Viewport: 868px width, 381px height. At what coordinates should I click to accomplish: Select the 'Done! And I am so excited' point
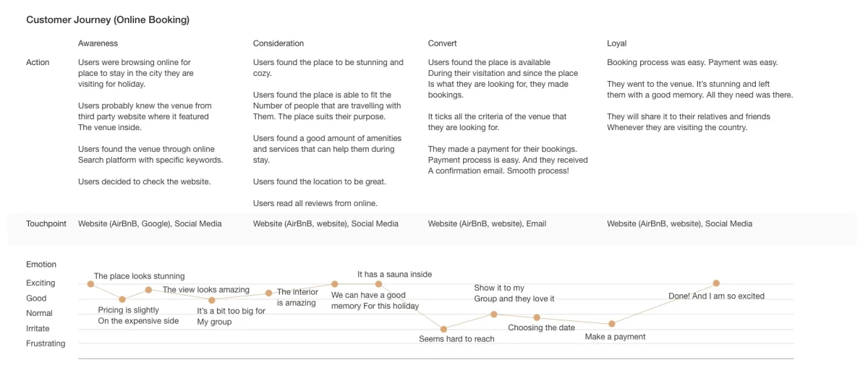716,283
